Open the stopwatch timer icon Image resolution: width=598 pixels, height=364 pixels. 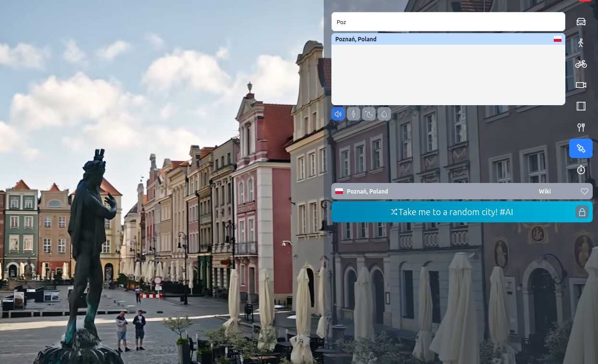[x=581, y=170]
